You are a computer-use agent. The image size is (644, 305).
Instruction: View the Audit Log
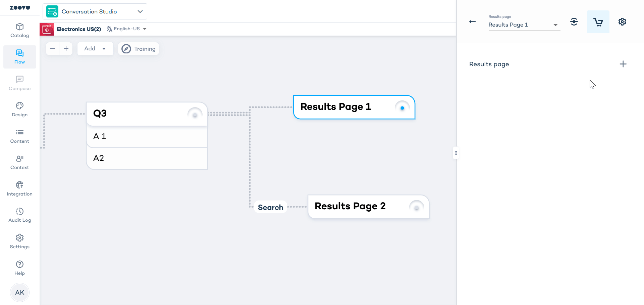coord(19,215)
